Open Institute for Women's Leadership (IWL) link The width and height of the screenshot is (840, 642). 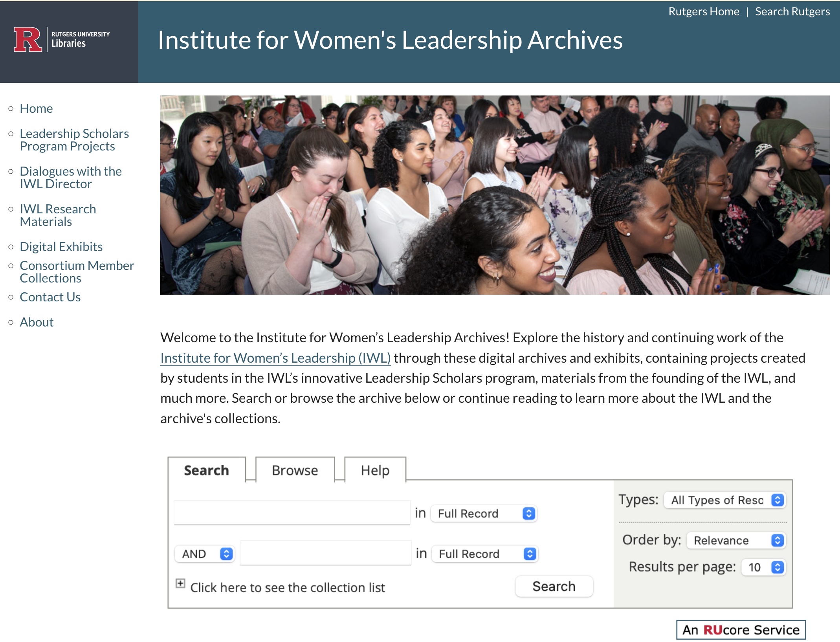[275, 358]
